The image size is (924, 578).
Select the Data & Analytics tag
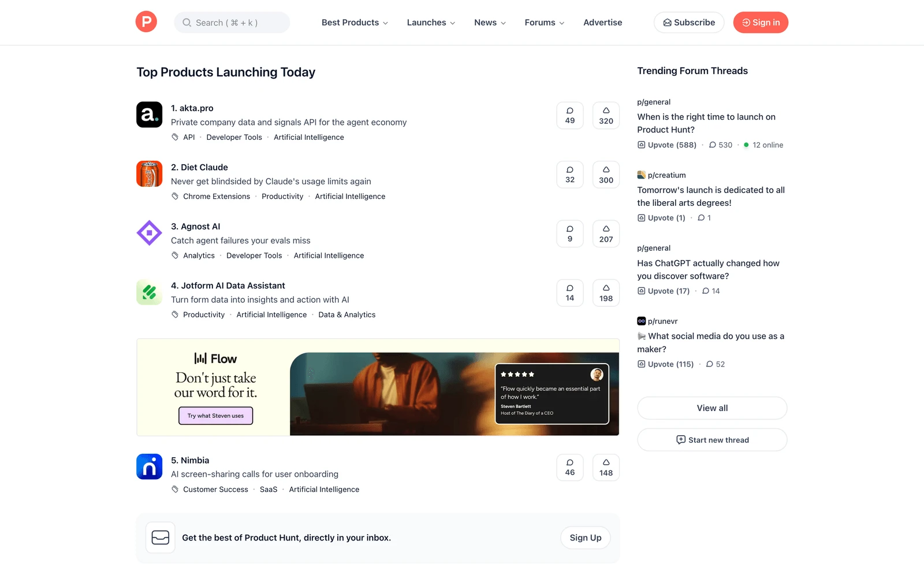(x=347, y=314)
